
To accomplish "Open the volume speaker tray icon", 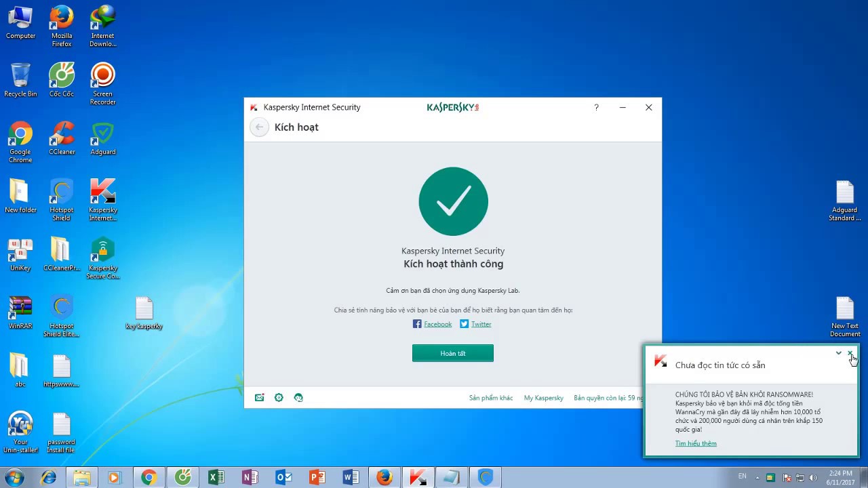I will (813, 478).
